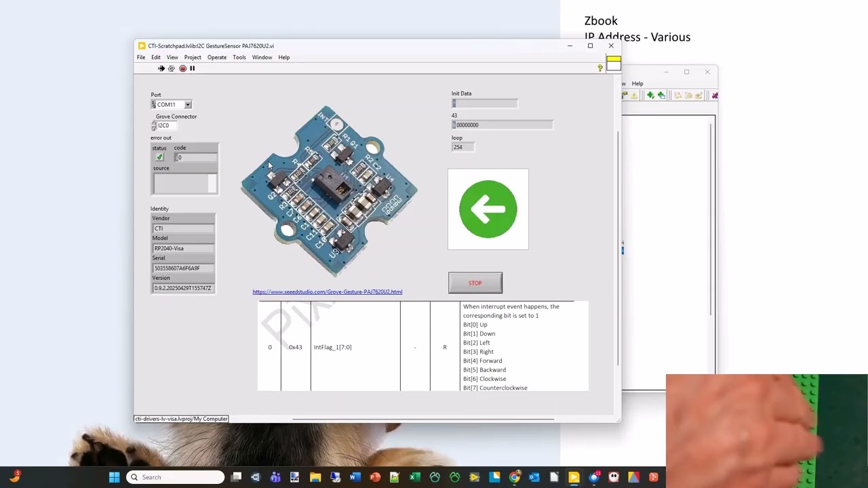The height and width of the screenshot is (488, 868).
Task: Click the yellow warning icon in the background window toolbar
Action: click(x=634, y=96)
